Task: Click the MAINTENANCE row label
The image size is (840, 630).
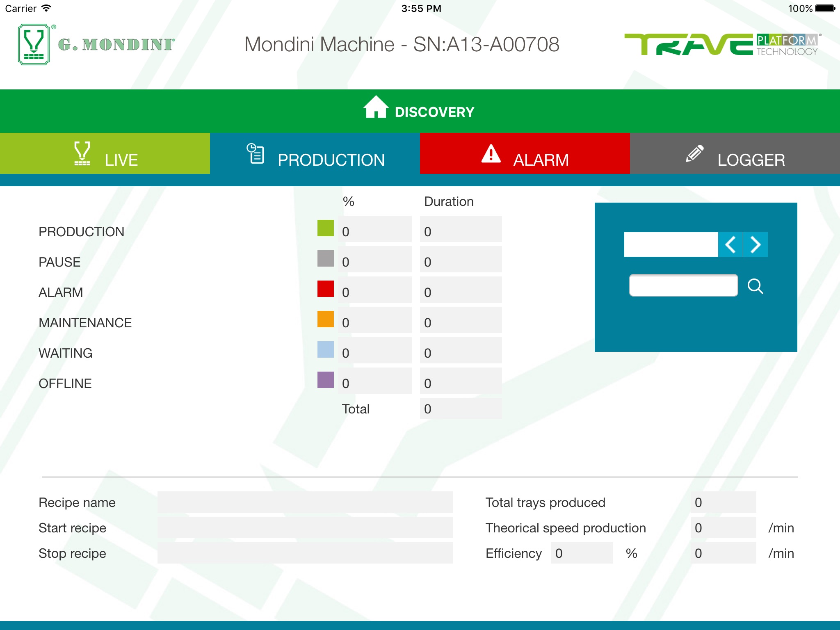Action: [85, 323]
